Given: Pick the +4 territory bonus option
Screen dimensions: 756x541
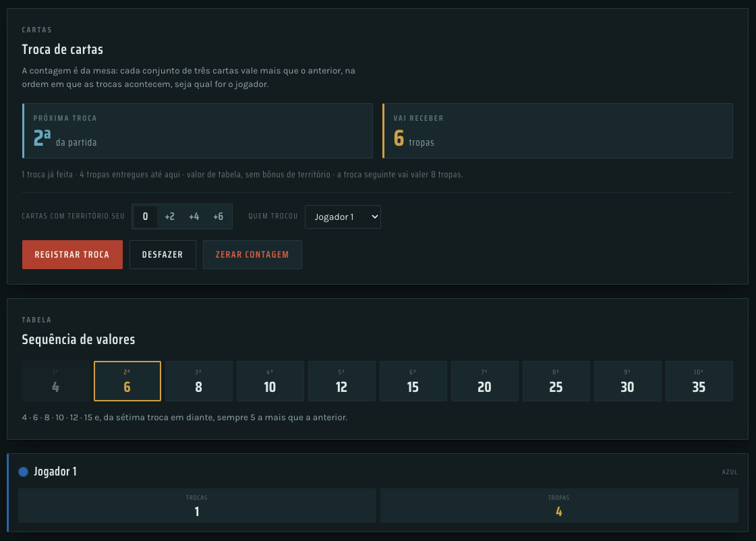Looking at the screenshot, I should [194, 217].
